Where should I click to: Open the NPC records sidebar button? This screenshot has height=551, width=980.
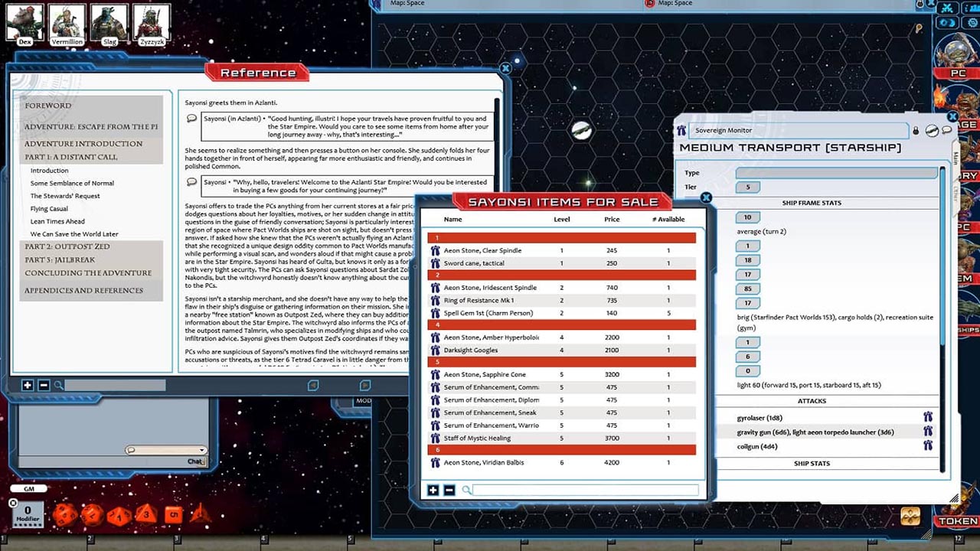pos(969,227)
